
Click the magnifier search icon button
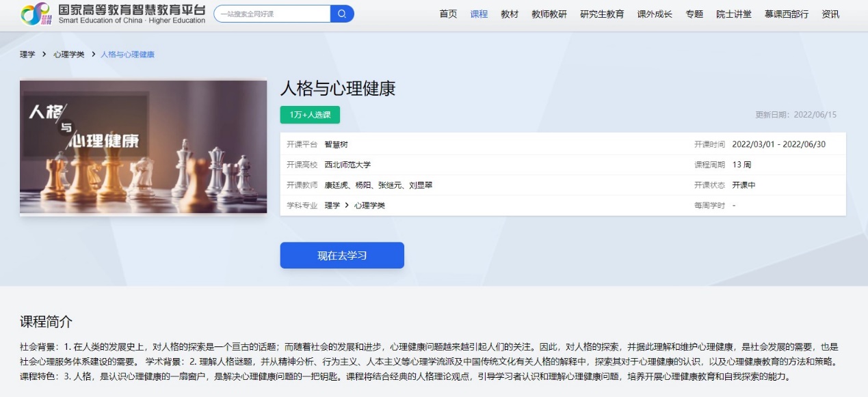(x=342, y=14)
